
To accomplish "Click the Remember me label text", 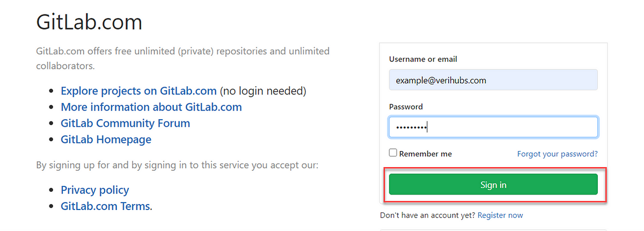I will 426,154.
